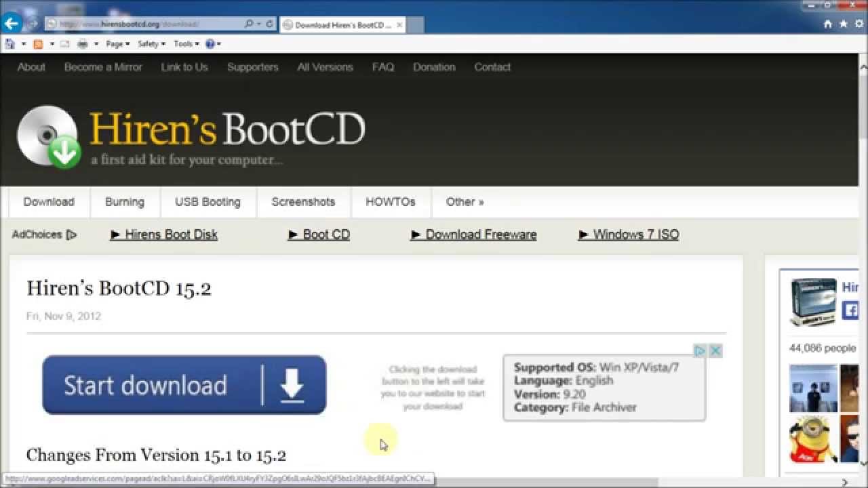Click the Hiren's BootCD box image in sidebar

pos(813,302)
